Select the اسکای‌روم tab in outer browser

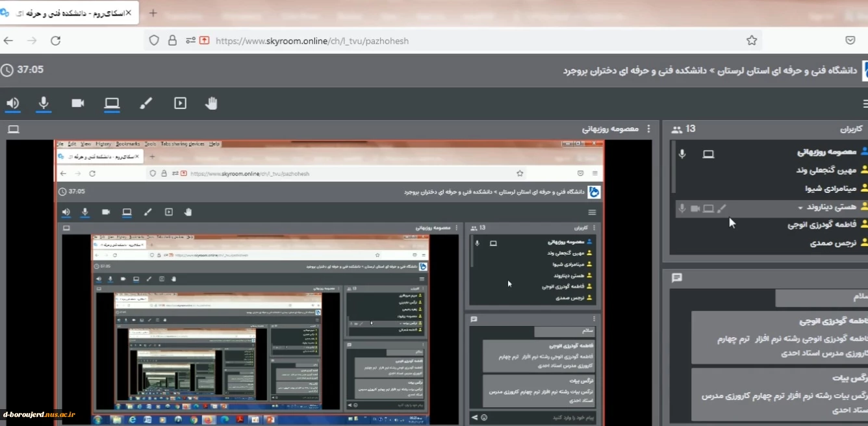pos(68,12)
